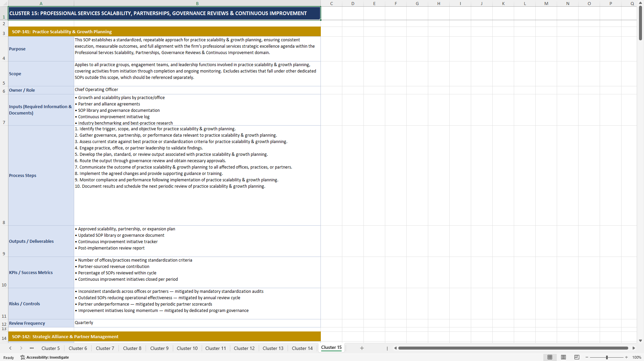Select column A header
The height and width of the screenshot is (361, 644).
[x=41, y=3]
